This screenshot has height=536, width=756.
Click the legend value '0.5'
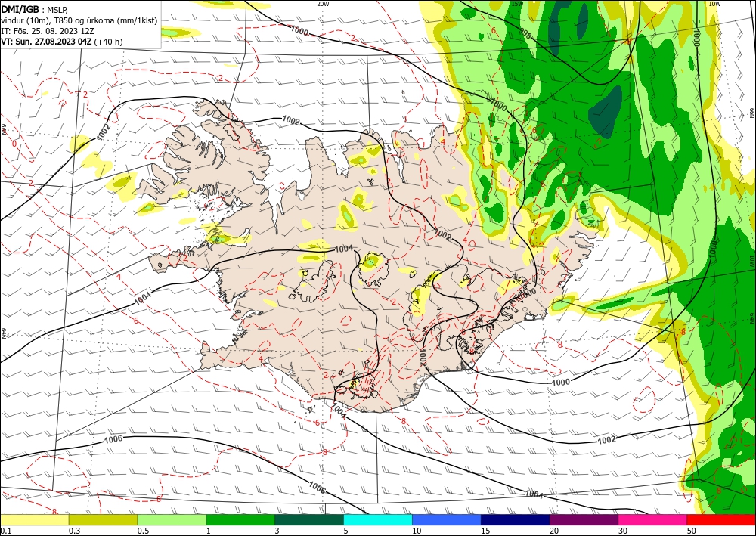(143, 531)
